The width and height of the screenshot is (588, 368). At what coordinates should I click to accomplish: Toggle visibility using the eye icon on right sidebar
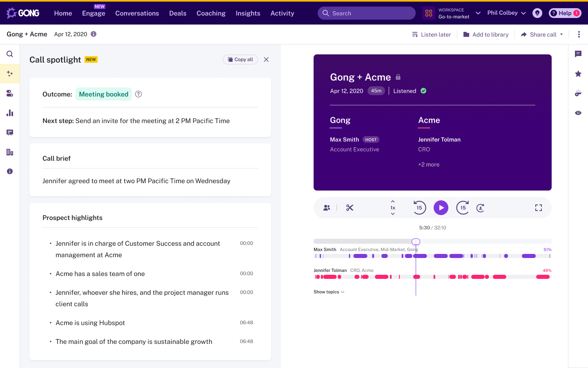pos(578,113)
